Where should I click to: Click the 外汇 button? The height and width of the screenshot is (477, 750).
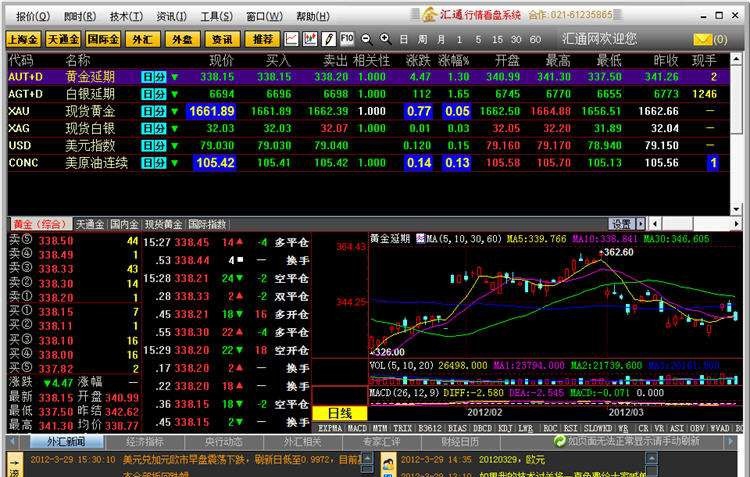143,39
